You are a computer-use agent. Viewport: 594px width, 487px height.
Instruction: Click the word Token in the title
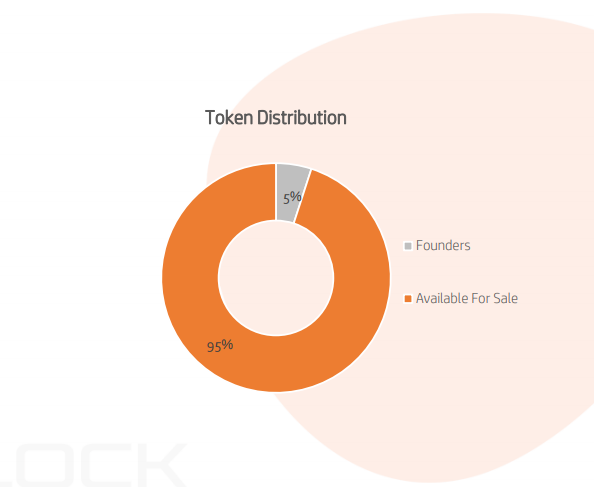229,117
